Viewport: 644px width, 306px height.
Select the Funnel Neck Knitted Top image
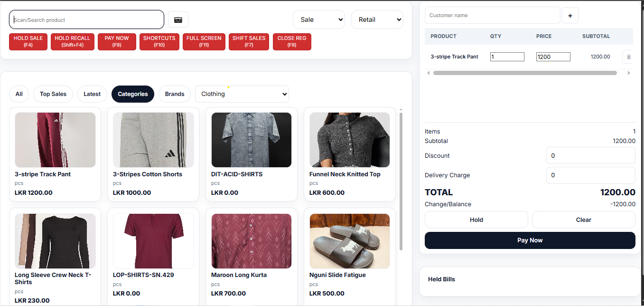click(x=350, y=140)
